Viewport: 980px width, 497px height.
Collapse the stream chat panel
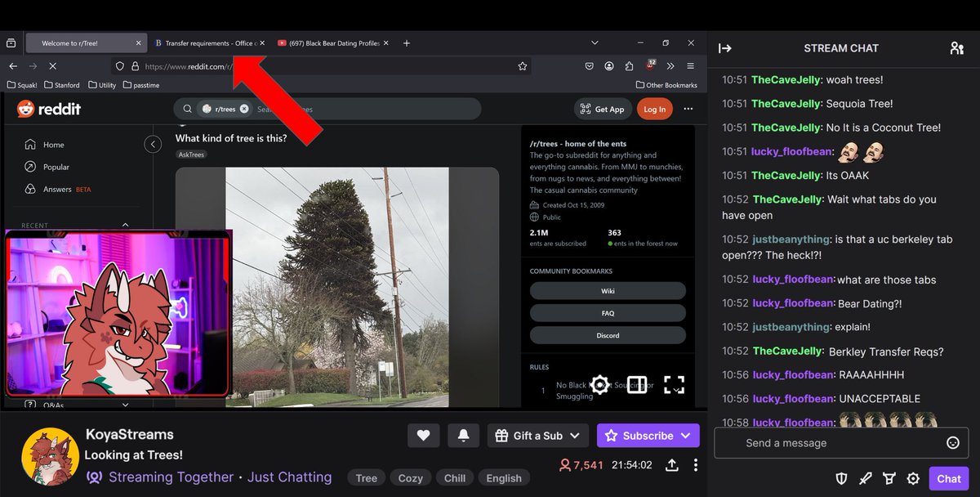coord(725,48)
